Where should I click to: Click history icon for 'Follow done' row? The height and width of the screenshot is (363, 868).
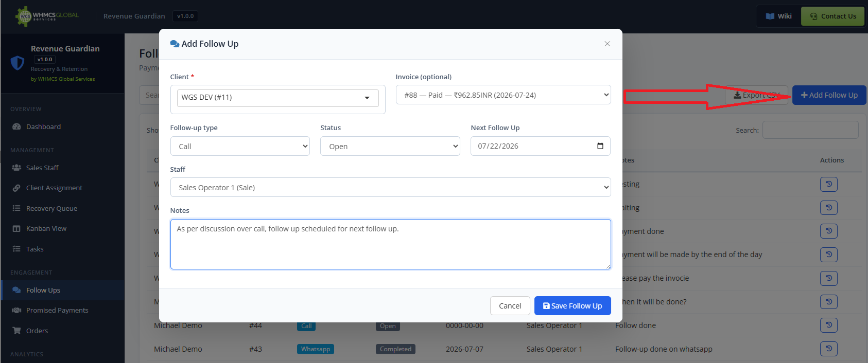click(829, 325)
